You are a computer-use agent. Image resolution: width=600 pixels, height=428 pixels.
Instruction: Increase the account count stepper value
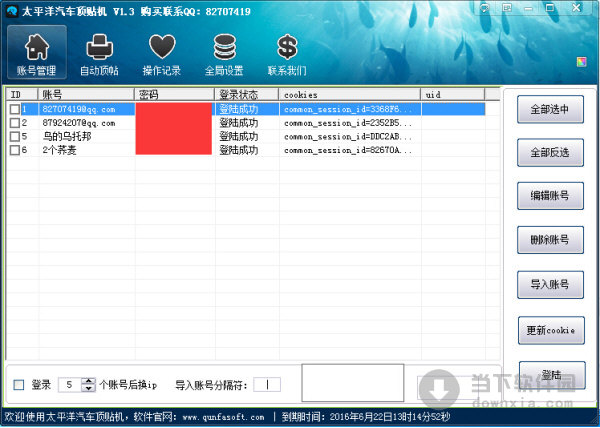(88, 381)
